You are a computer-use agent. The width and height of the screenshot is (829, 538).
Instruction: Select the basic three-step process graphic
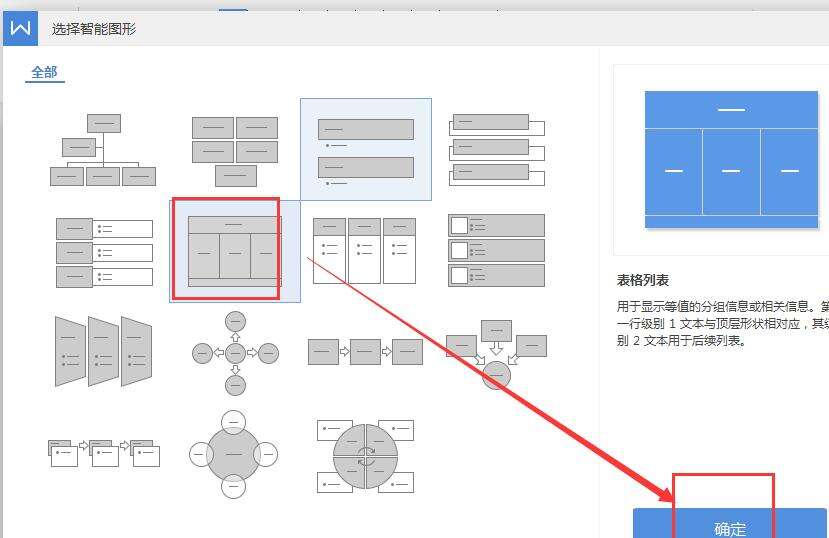coord(365,351)
